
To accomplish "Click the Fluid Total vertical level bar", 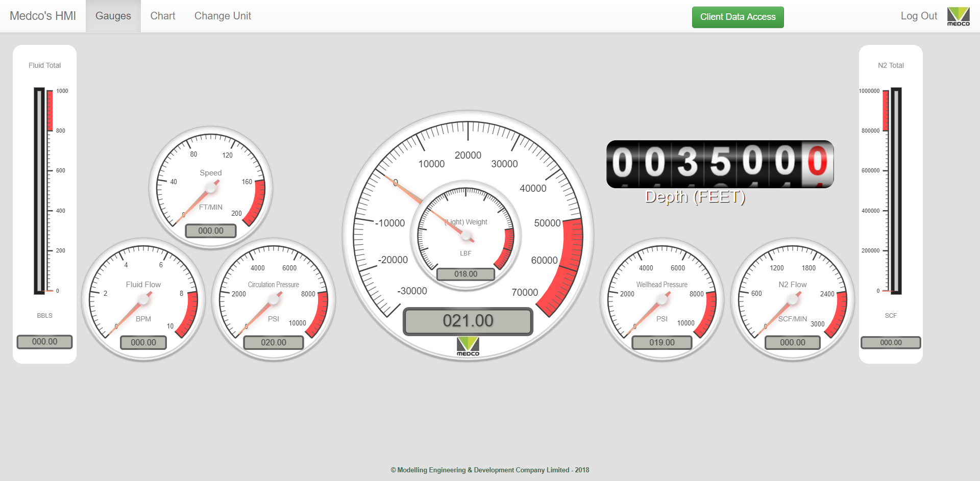I will (40, 191).
